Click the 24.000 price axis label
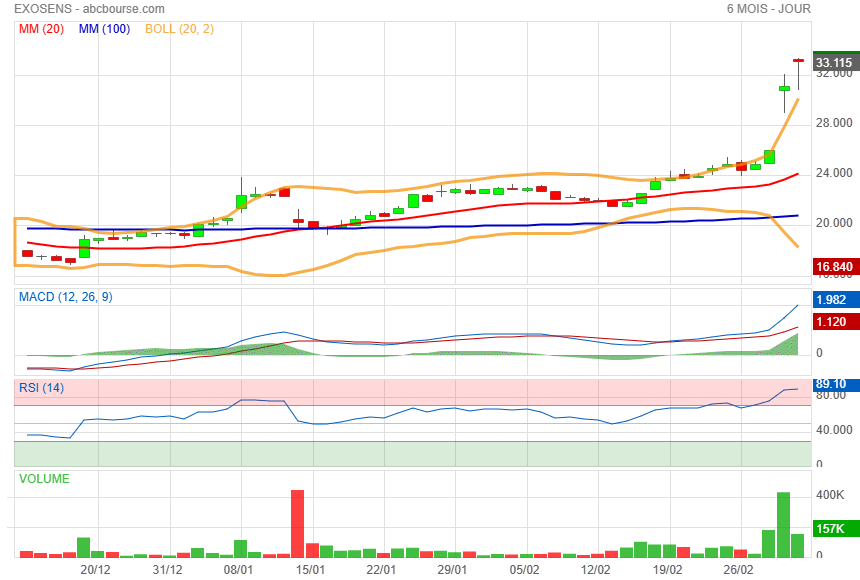Screen dimensions: 860x580 [x=834, y=173]
